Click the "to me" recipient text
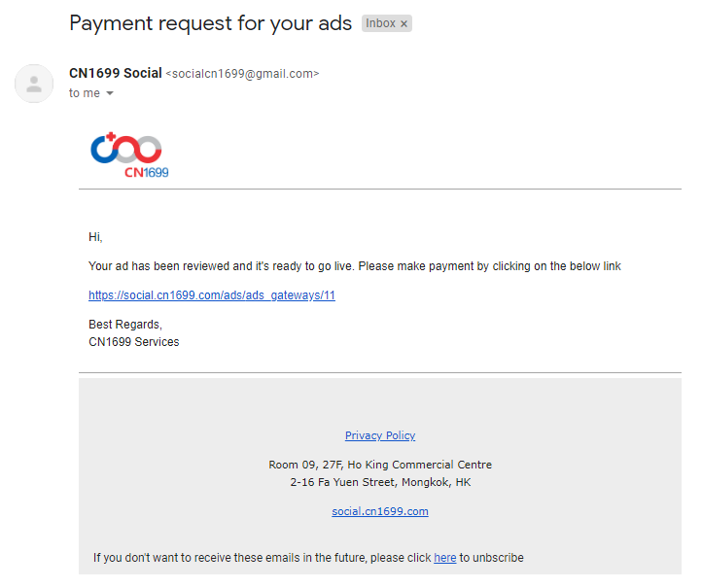Screen dimensions: 702x588 click(85, 93)
